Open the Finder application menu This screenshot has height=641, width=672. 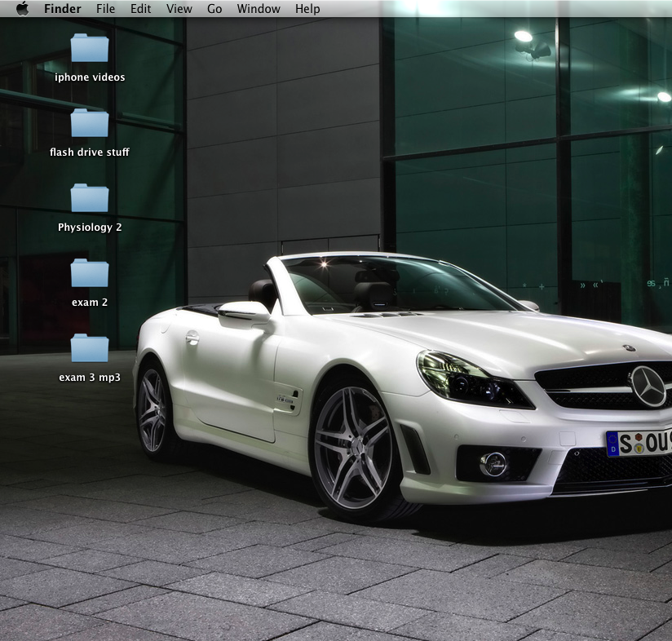tap(62, 9)
